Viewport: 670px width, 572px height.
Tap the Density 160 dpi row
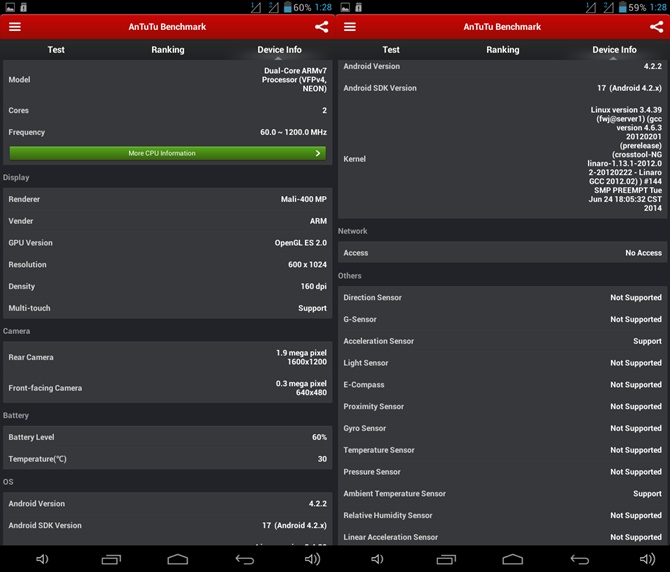(x=168, y=286)
